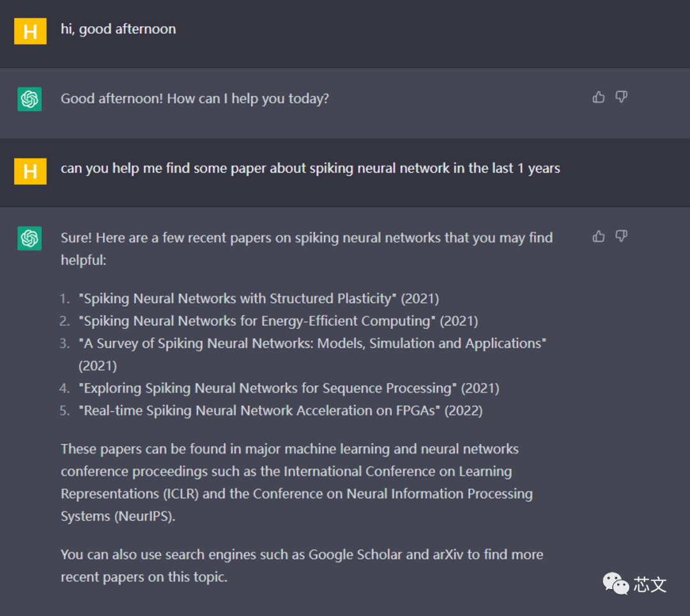Click the ChatGPT logo beside the "Good afternoon!" reply
Viewport: 690px width, 616px height.
pyautogui.click(x=29, y=99)
